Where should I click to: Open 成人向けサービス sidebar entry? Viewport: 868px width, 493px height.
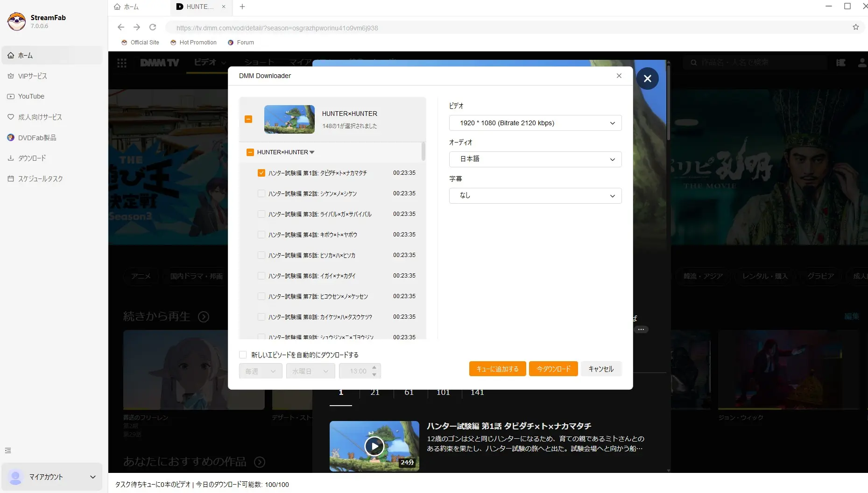52,117
